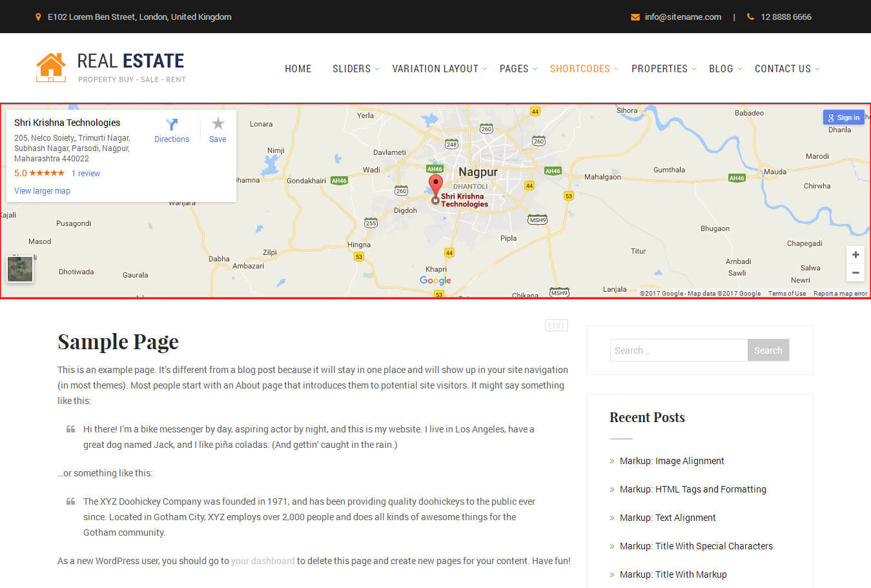The image size is (871, 588).
Task: Click the Recent Posts widget heading
Action: point(647,418)
